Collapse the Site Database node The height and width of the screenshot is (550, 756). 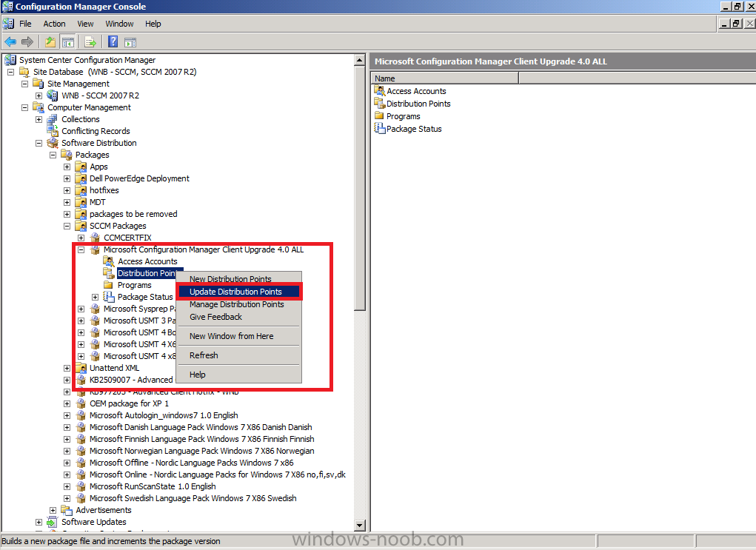10,72
